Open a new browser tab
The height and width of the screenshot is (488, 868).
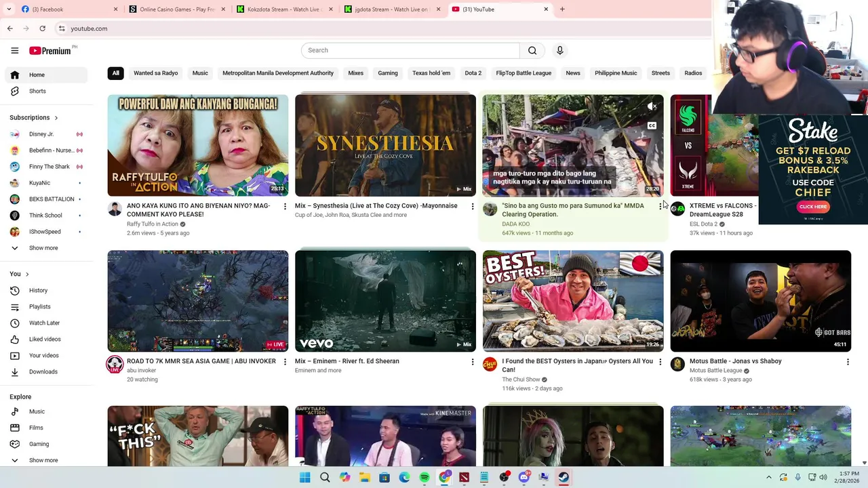tap(562, 9)
